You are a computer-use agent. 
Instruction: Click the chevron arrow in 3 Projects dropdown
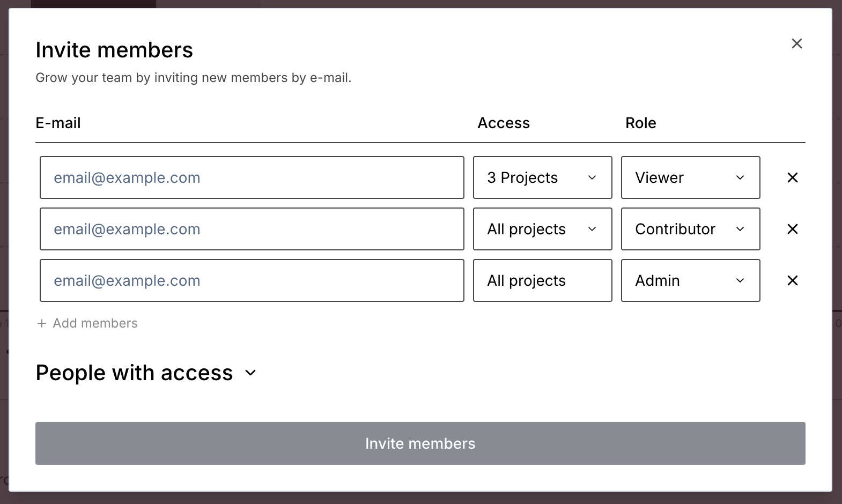click(x=592, y=177)
